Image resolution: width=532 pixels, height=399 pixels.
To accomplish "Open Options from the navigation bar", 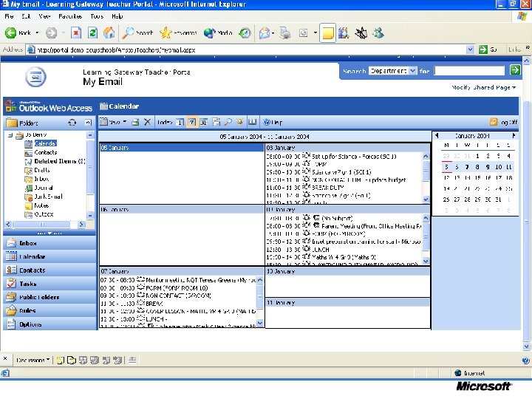I will tap(50, 324).
